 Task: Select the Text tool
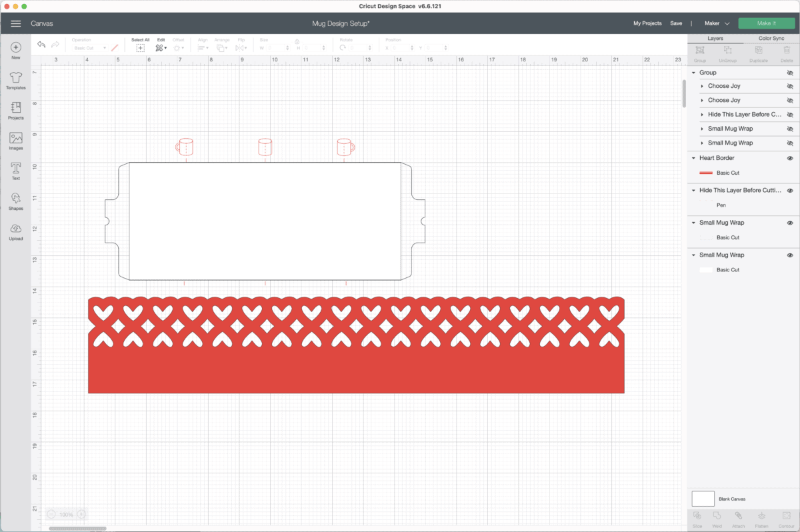click(x=16, y=171)
